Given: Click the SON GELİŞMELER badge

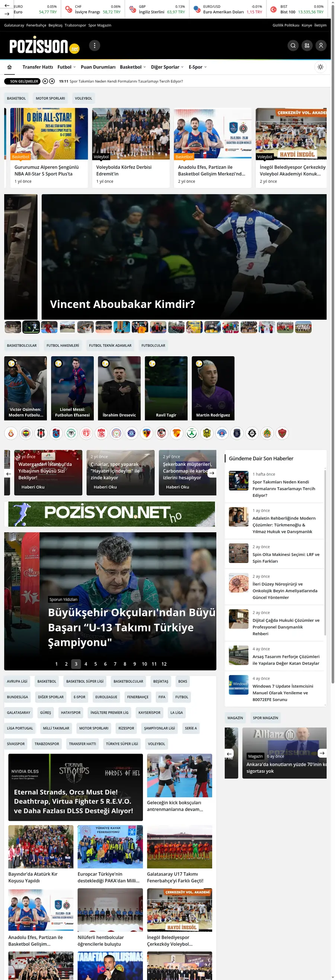Looking at the screenshot, I should pos(22,81).
